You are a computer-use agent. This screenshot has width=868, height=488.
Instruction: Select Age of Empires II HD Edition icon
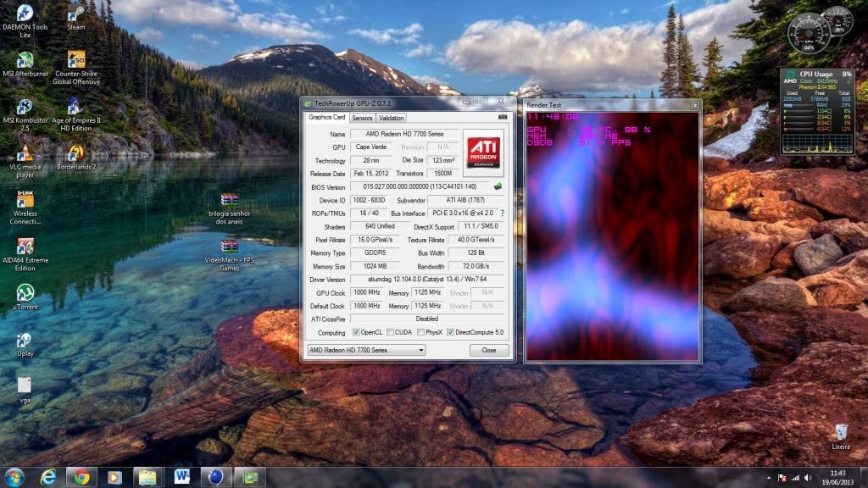[x=76, y=114]
